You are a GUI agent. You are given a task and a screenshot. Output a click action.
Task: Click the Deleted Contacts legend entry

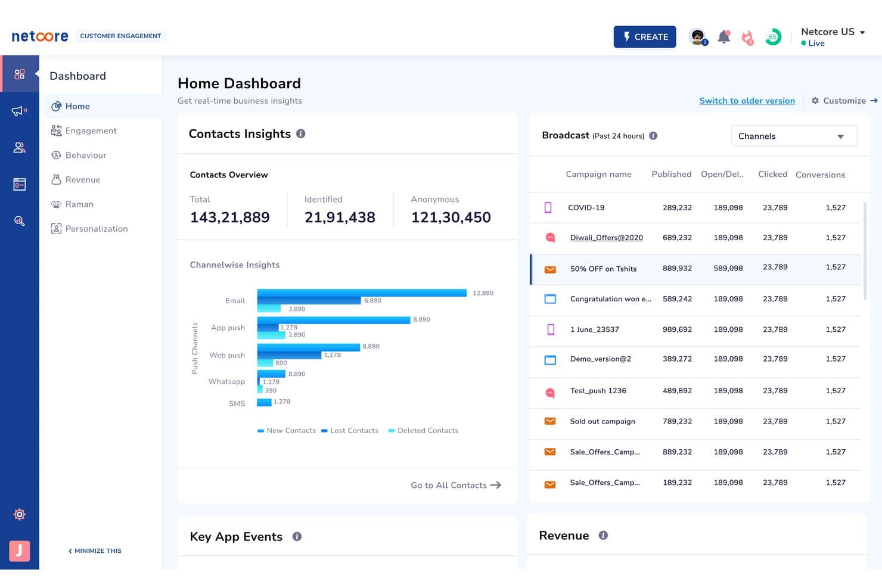423,431
